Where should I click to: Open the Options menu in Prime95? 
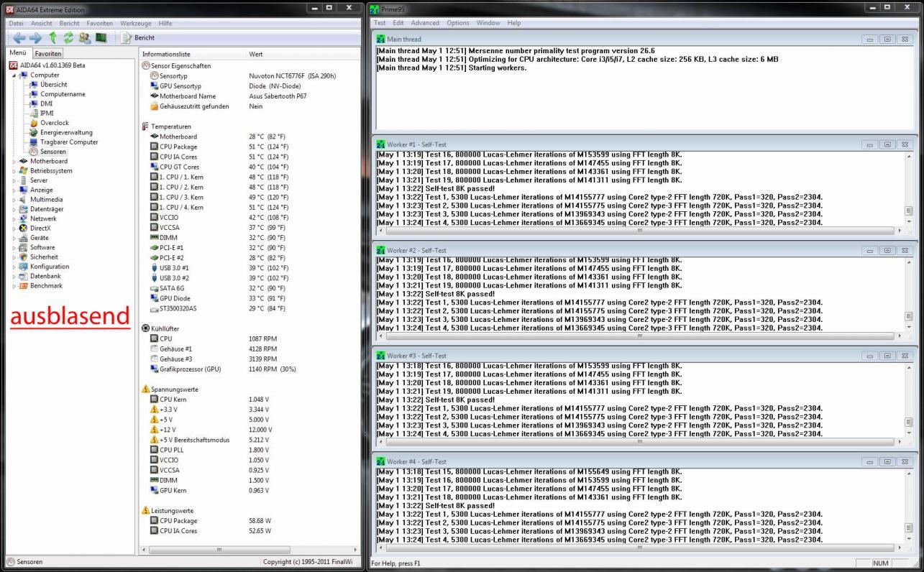pyautogui.click(x=458, y=23)
